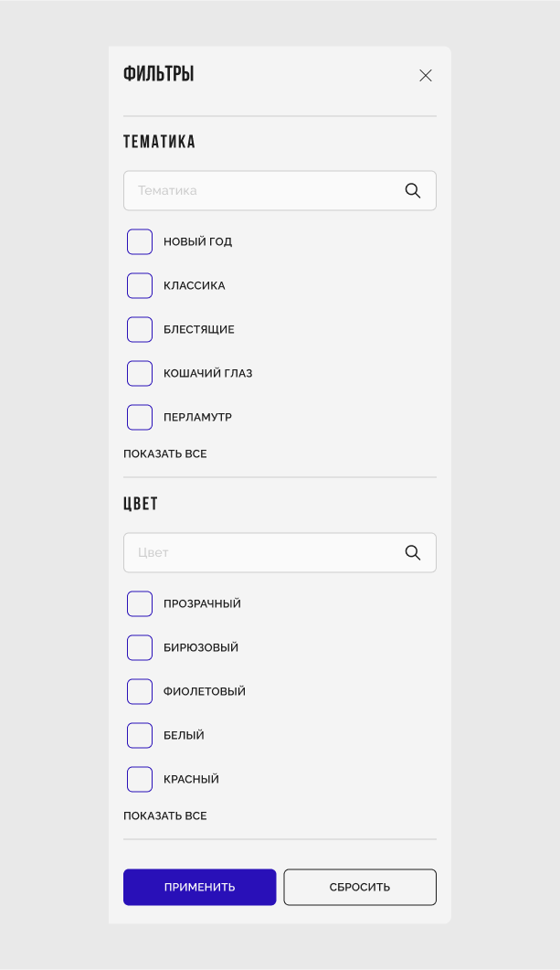This screenshot has width=560, height=970.
Task: Click the search icon in Цвет field
Action: [x=413, y=553]
